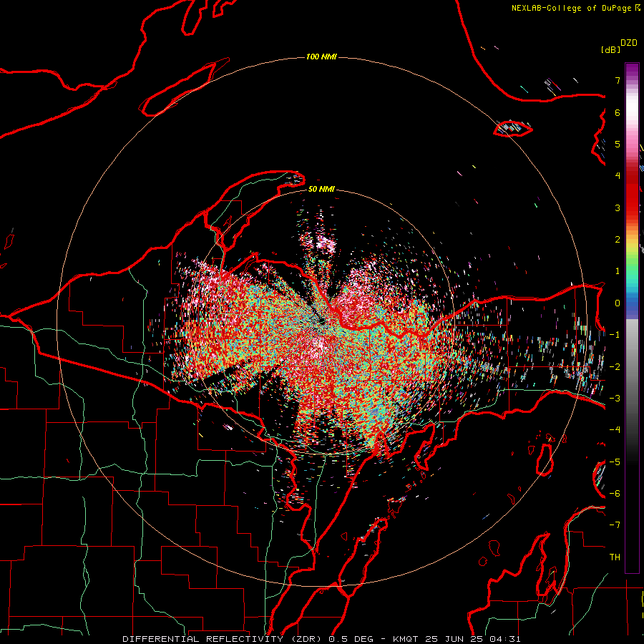Screen dimensions: 644x644
Task: Click the -5 tick on the dB scale
Action: (615, 462)
